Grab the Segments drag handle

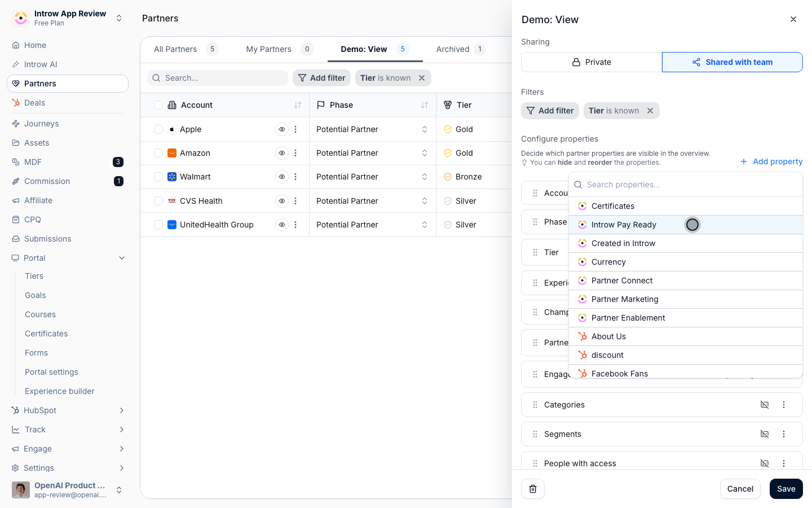[535, 434]
